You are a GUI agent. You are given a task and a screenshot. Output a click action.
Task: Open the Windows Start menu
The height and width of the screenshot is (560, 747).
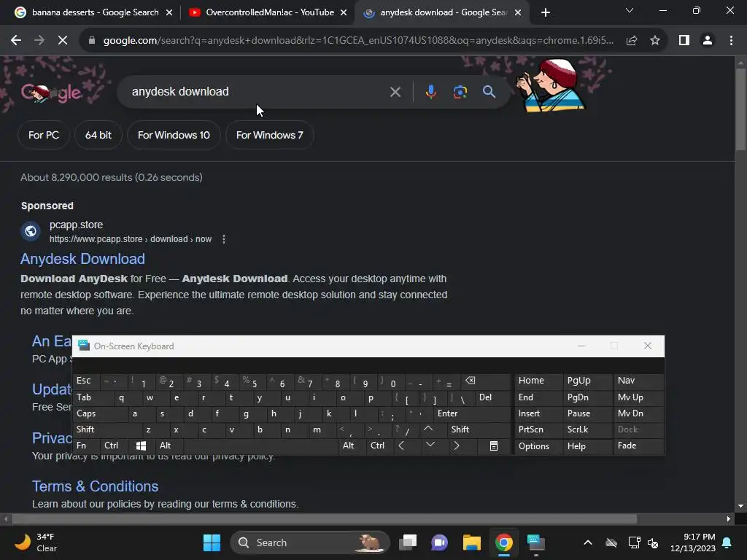tap(212, 542)
